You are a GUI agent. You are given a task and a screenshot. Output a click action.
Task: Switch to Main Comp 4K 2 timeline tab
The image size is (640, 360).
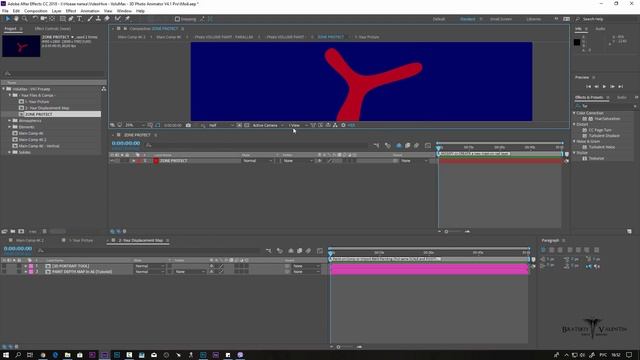pyautogui.click(x=30, y=240)
